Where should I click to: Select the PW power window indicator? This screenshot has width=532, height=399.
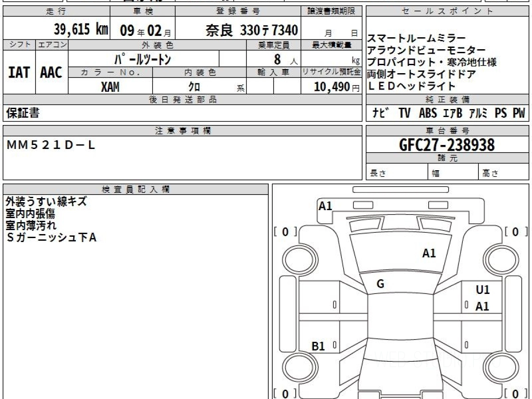coord(518,113)
